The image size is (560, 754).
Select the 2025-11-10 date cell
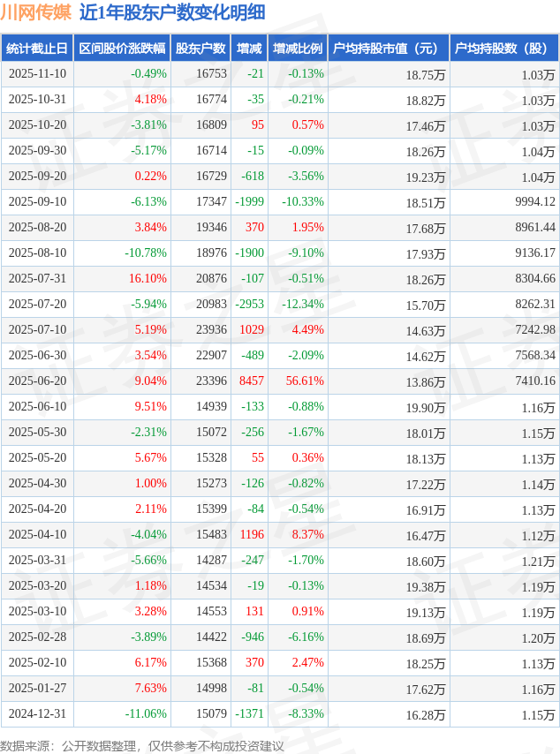point(37,74)
